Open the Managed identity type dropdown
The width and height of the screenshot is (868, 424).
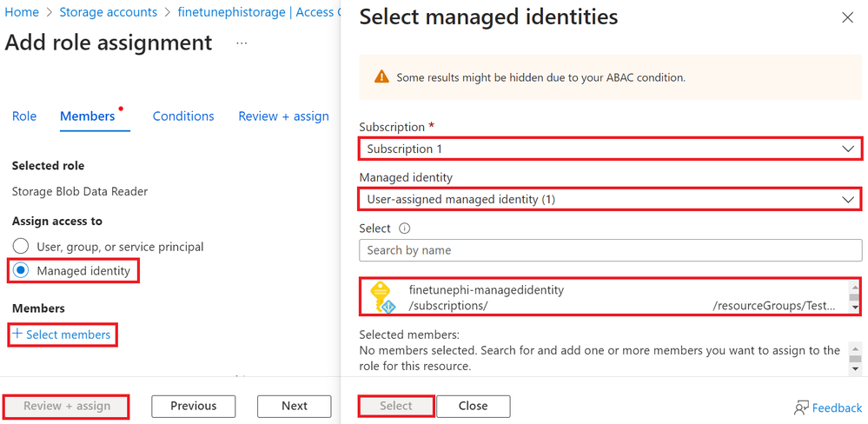tap(610, 200)
